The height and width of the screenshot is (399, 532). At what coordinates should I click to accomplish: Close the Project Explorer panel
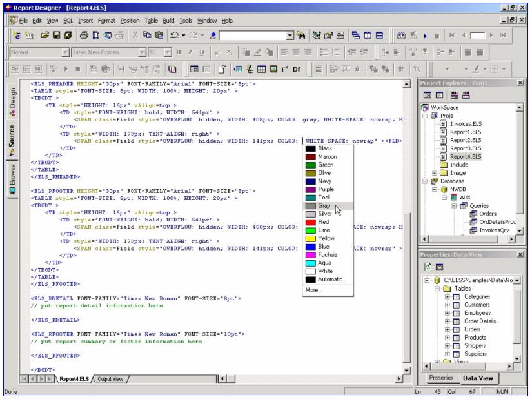click(520, 83)
